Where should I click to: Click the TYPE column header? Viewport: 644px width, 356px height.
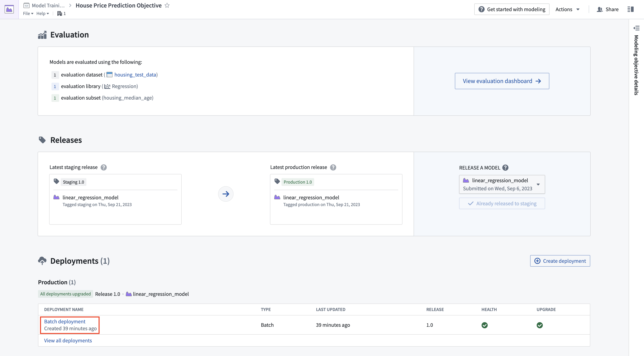(266, 309)
